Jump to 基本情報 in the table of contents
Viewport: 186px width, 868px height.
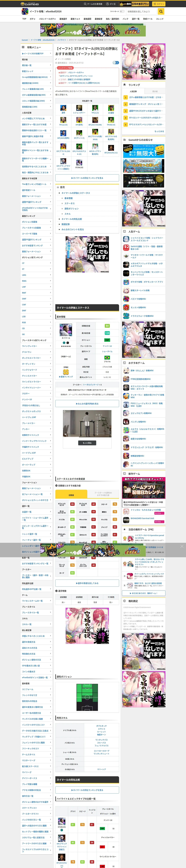coord(69,198)
